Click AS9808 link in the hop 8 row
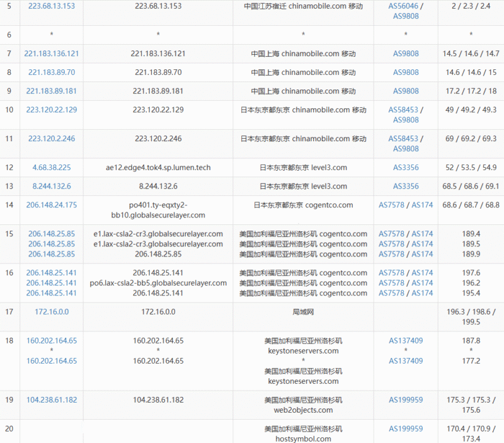This screenshot has height=443, width=504. (x=406, y=72)
